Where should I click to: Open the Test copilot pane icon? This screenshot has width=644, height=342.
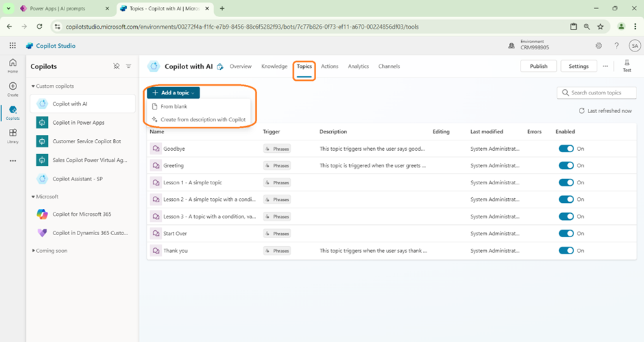tap(626, 66)
